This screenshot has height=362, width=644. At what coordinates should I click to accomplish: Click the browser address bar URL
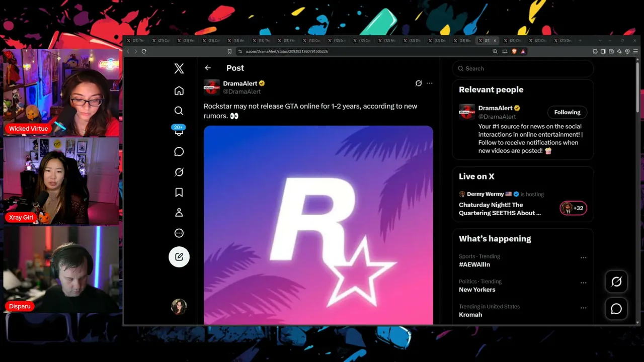[x=287, y=51]
